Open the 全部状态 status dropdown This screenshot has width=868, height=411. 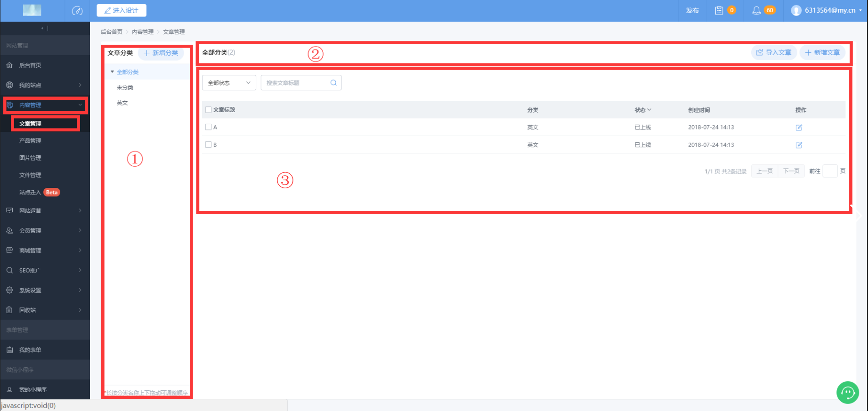tap(229, 83)
